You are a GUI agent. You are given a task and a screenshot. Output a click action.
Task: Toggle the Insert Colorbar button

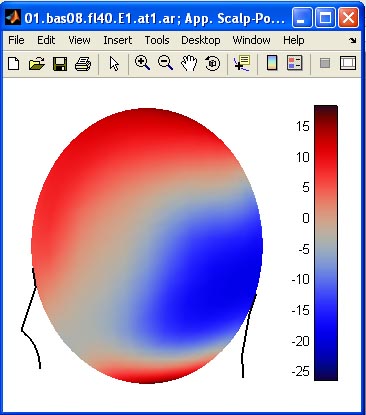(x=272, y=63)
